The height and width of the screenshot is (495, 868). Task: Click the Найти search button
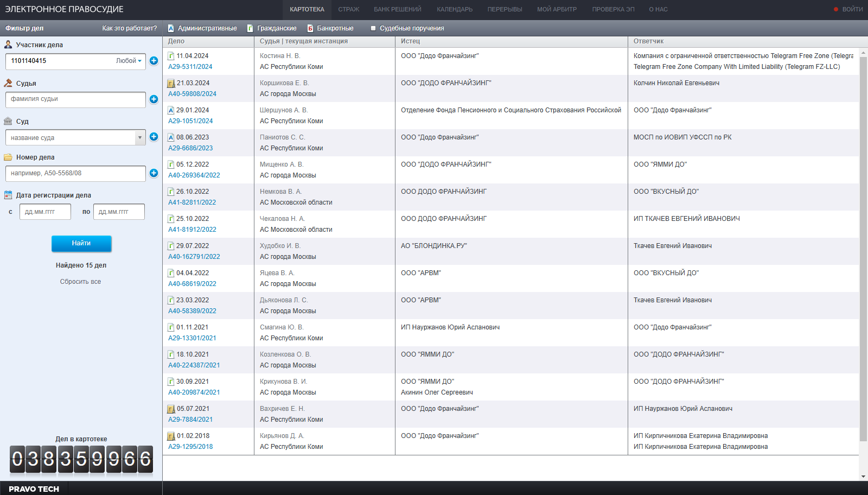click(x=81, y=243)
